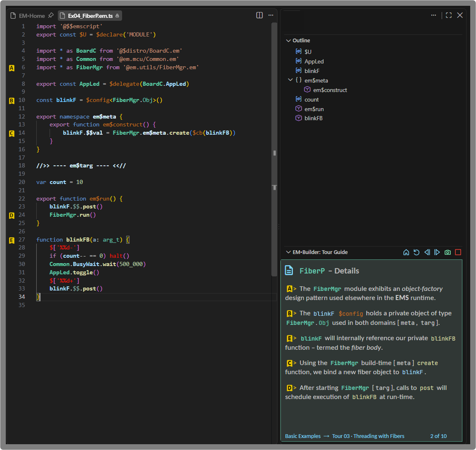This screenshot has width=476, height=450.
Task: Click gutter marker C on line 14
Action: (x=11, y=133)
